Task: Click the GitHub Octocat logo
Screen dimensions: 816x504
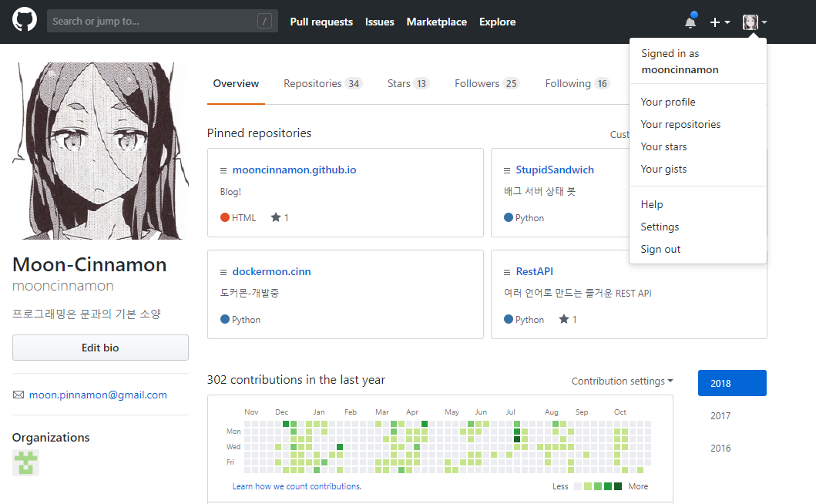Action: (25, 22)
